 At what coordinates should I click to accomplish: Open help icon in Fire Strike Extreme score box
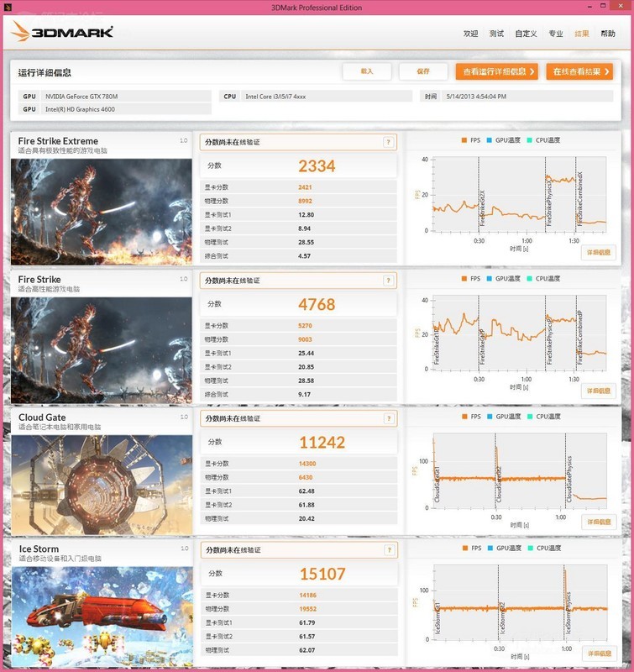(x=388, y=142)
